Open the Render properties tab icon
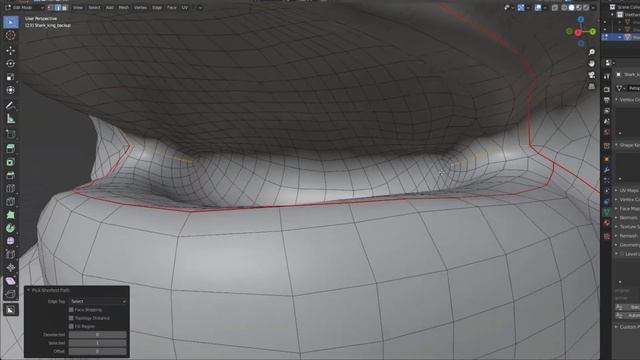Screen dimensions: 640x360 607,89
